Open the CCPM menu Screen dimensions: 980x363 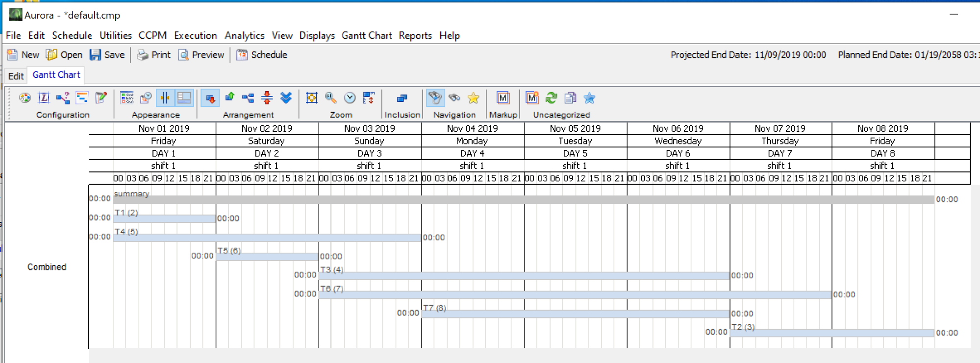(152, 36)
